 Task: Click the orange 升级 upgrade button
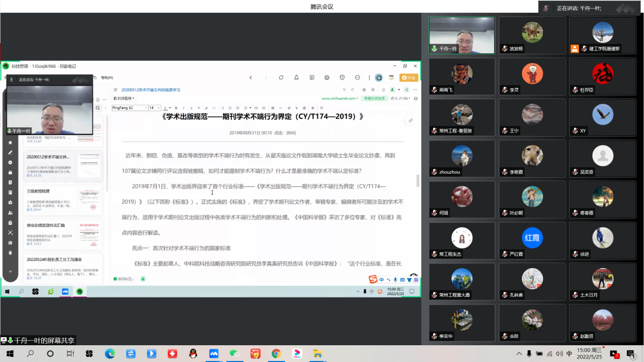pos(409,78)
